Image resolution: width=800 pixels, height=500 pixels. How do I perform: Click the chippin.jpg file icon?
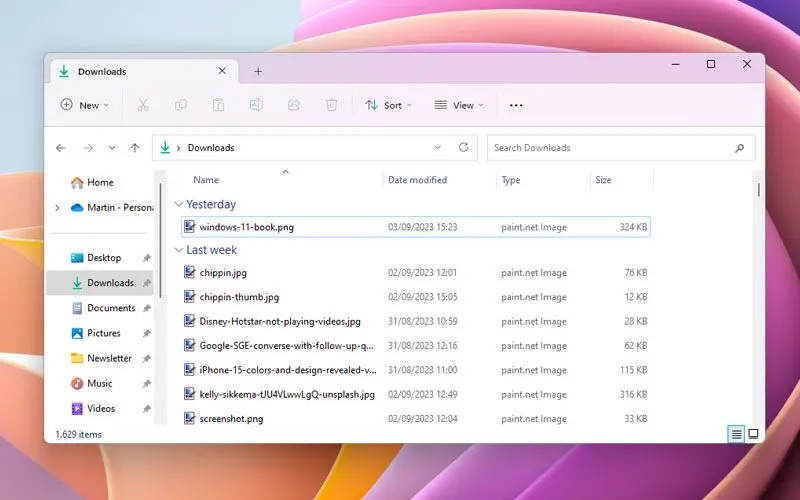click(189, 272)
